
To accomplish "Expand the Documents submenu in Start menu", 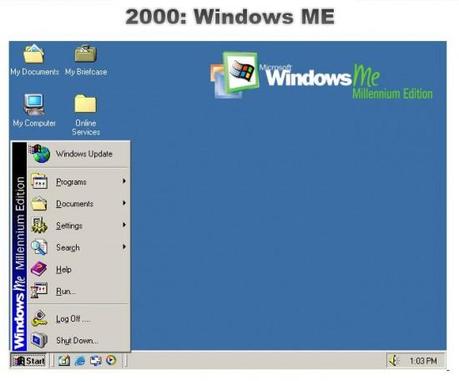I will click(x=79, y=203).
